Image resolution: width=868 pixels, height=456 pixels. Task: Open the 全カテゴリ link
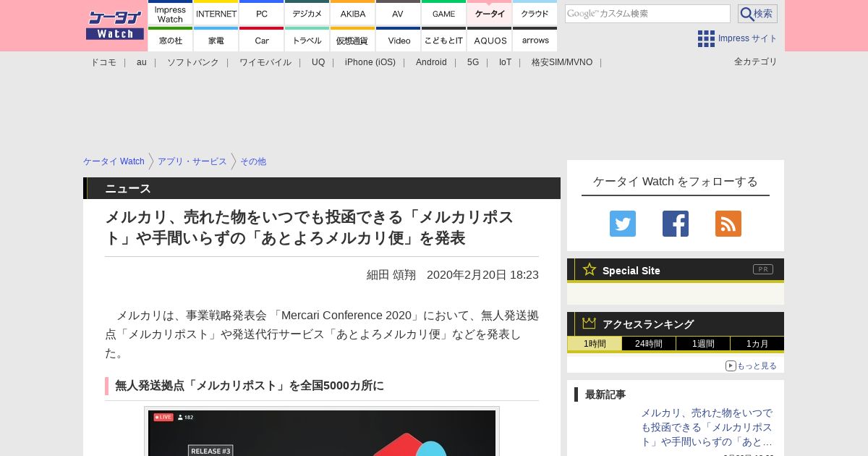[x=756, y=62]
